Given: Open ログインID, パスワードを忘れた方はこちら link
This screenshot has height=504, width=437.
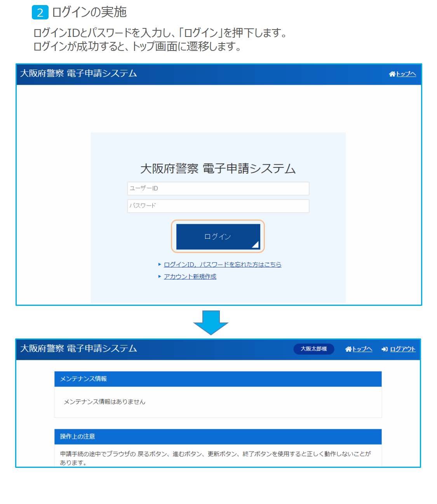Looking at the screenshot, I should (223, 265).
